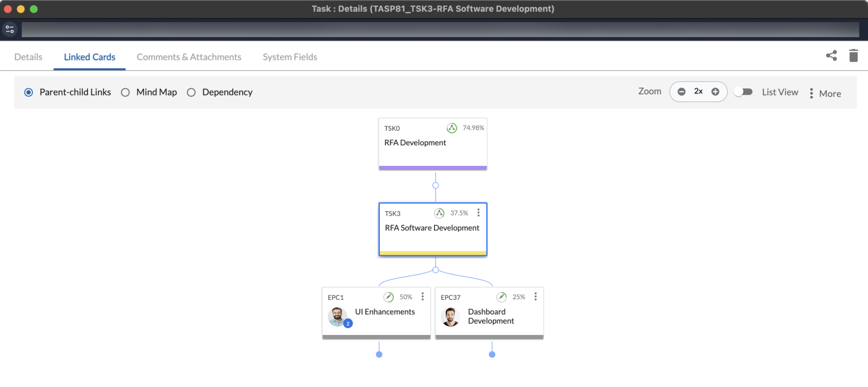Click the 25% progress value on EPC37
This screenshot has height=387, width=868.
point(519,297)
